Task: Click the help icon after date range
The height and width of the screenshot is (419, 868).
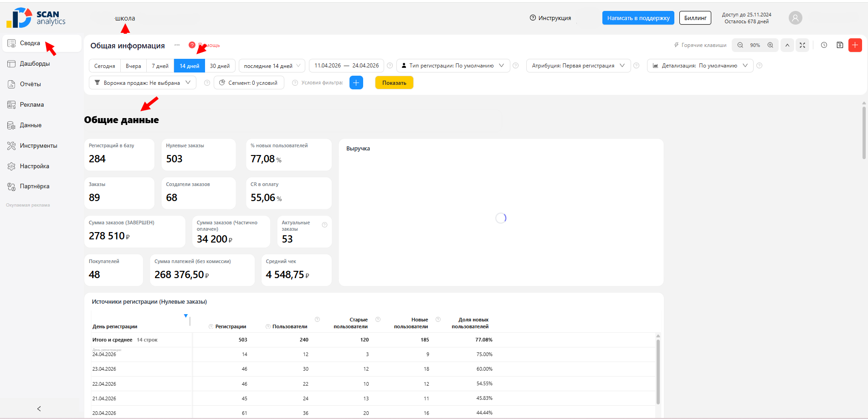Action: 390,66
